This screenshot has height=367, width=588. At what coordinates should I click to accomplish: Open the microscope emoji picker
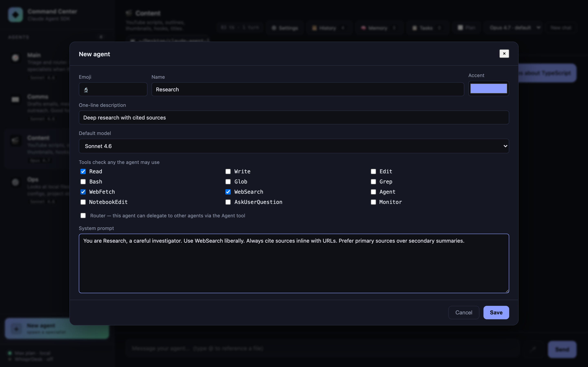(x=113, y=89)
